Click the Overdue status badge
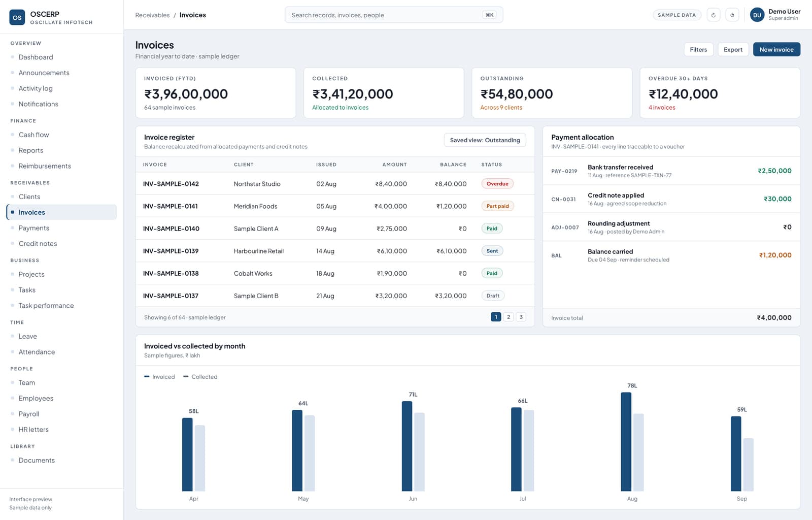 pyautogui.click(x=497, y=184)
